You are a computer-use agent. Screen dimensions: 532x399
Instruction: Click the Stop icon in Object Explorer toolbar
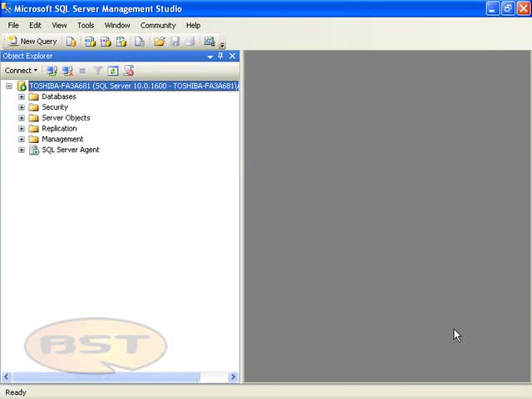coord(82,71)
